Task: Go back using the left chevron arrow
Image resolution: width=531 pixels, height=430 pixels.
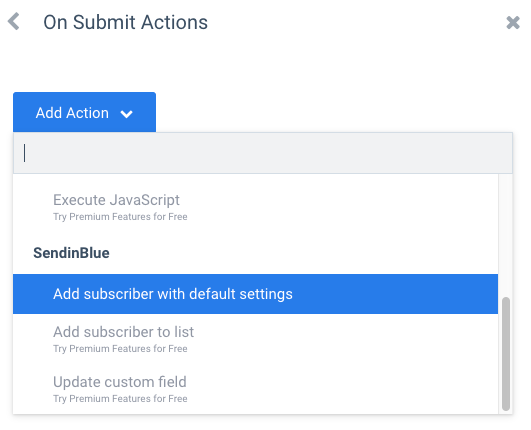Action: pos(14,22)
